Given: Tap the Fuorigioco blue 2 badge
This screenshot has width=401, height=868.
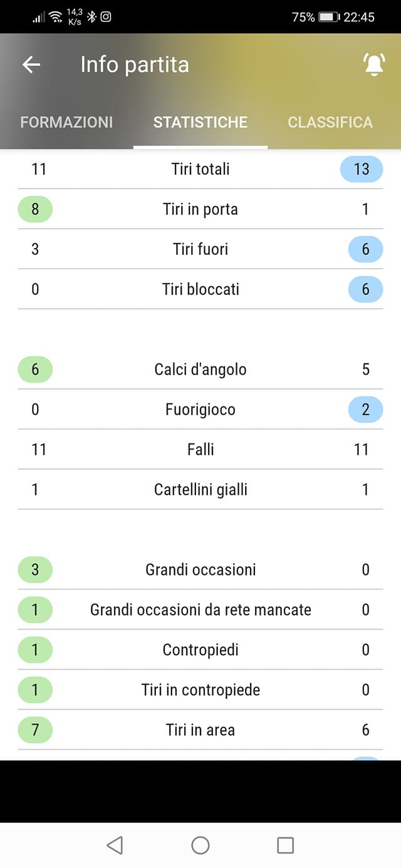Looking at the screenshot, I should point(365,410).
